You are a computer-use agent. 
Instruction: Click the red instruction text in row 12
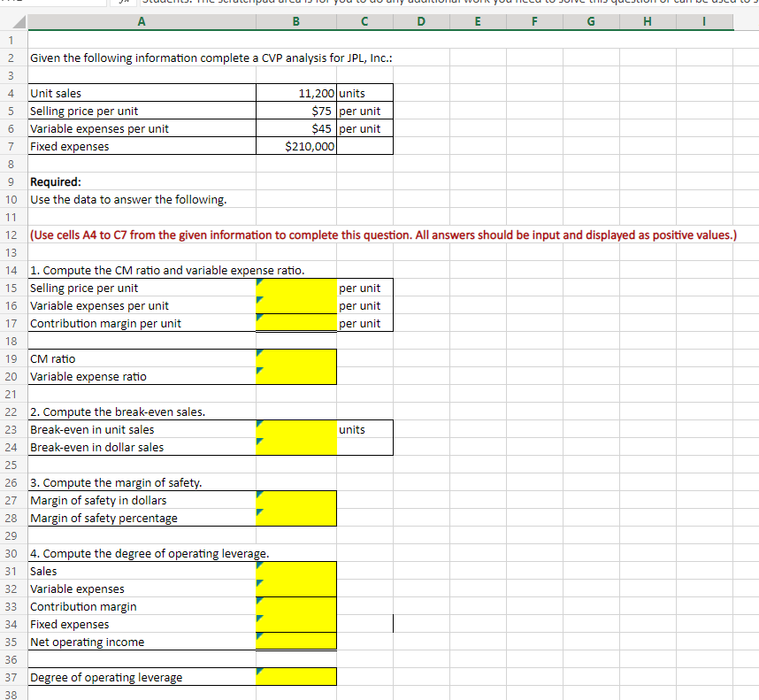click(383, 235)
